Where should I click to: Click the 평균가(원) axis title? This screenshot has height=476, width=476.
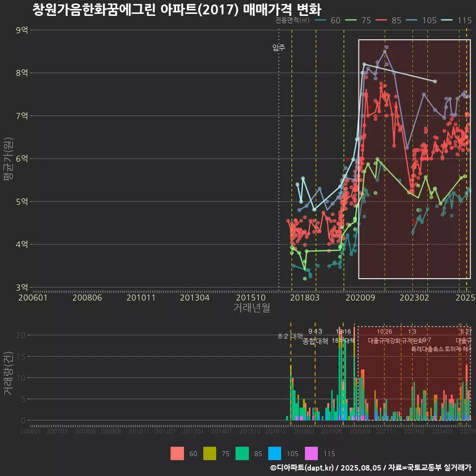click(8, 159)
